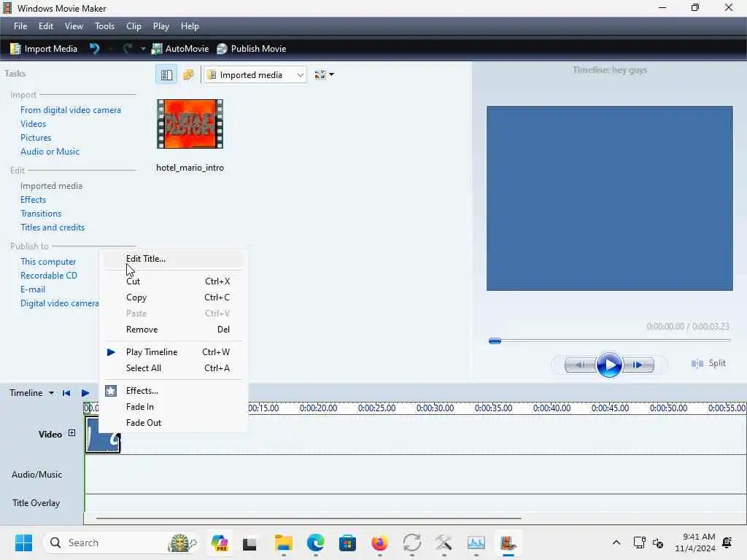Click the Publish Movie toolbar button

pyautogui.click(x=251, y=49)
